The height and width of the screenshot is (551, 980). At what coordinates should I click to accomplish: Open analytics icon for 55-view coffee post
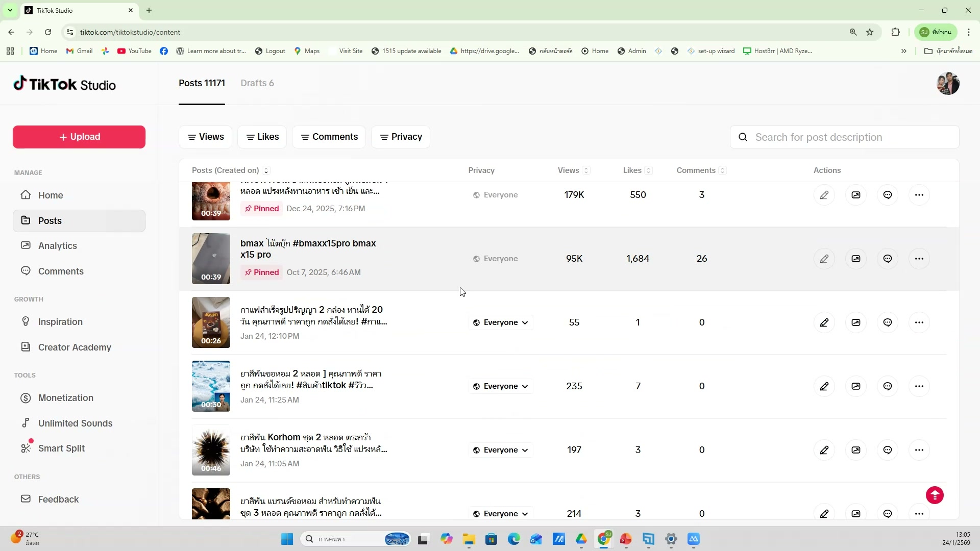point(856,322)
